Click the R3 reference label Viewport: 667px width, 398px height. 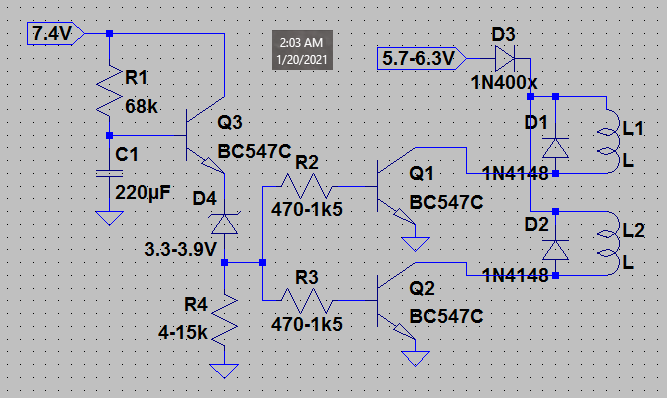pyautogui.click(x=307, y=278)
